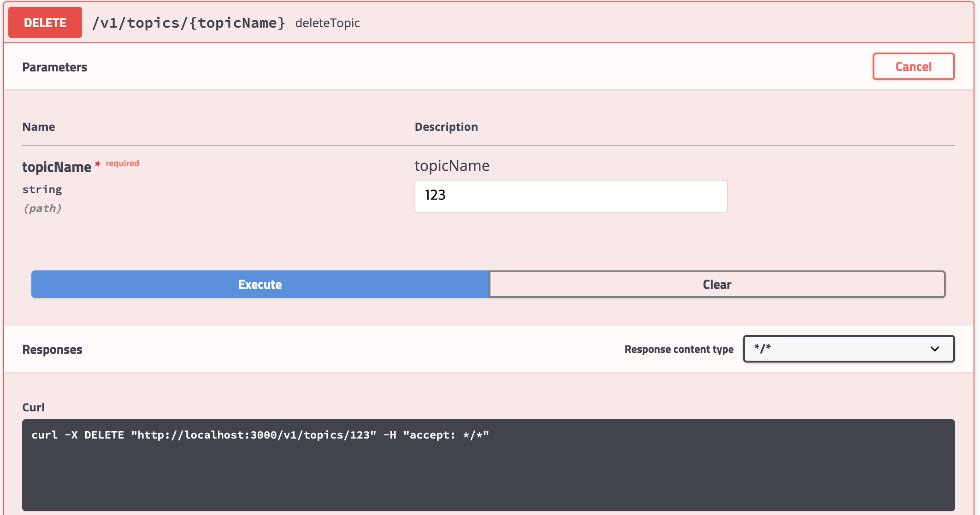Click the curl command code block
Screen dimensions: 980x515
(x=488, y=465)
